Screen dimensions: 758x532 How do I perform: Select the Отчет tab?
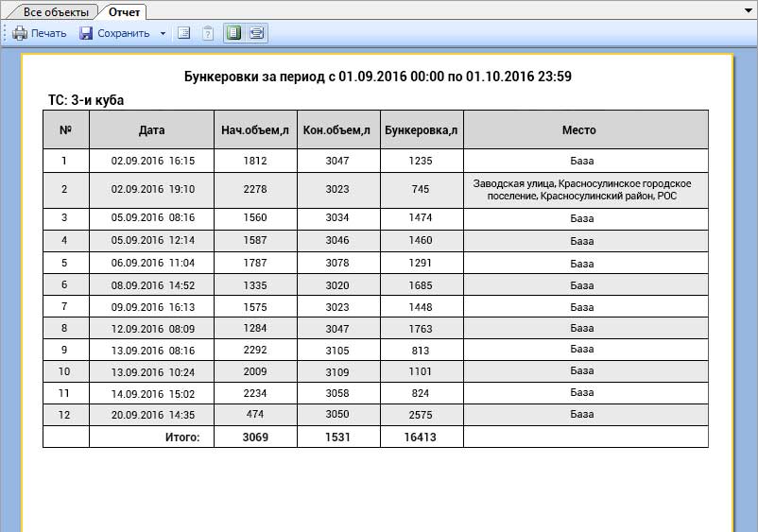[x=124, y=12]
